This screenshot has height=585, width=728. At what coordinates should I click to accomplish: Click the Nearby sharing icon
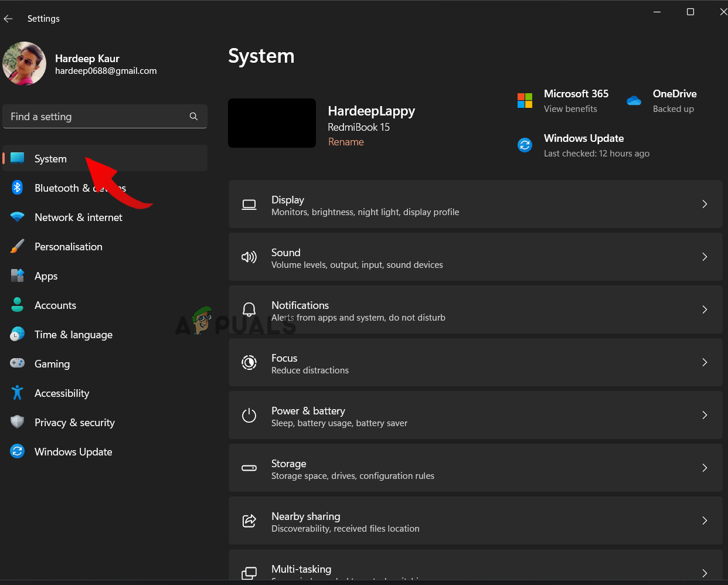249,521
